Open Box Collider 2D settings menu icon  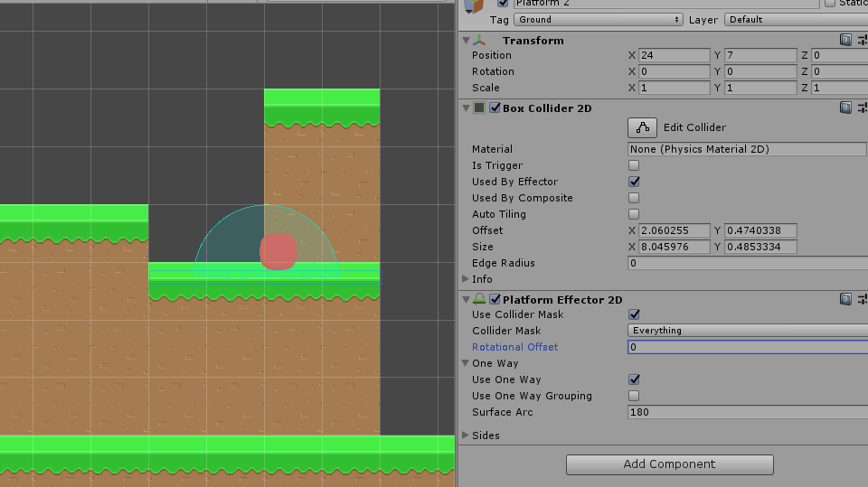[863, 108]
